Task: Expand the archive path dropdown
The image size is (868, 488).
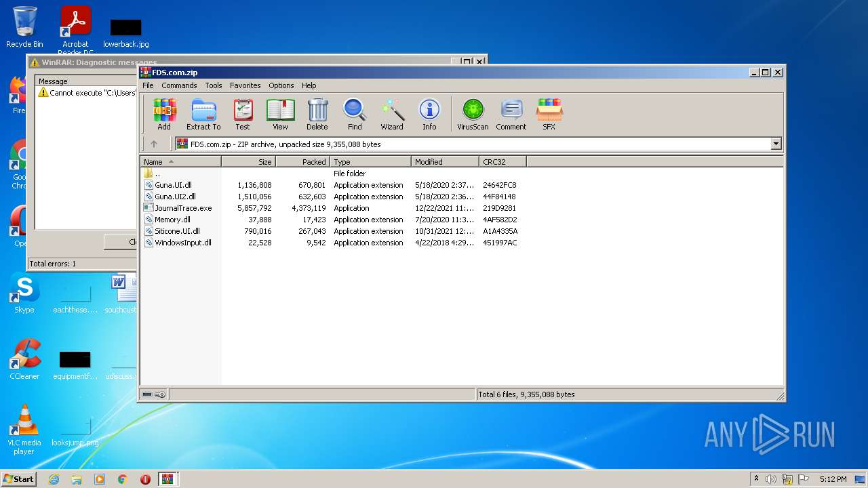Action: [776, 144]
